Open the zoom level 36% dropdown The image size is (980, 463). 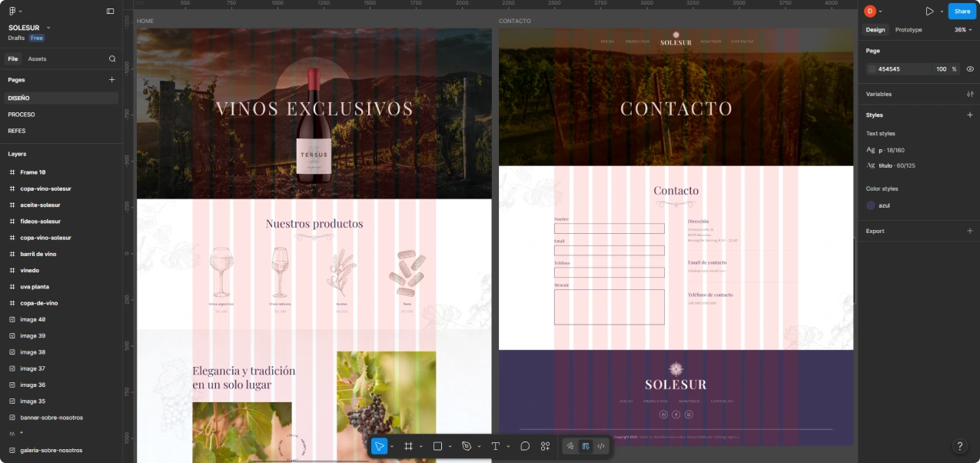963,30
